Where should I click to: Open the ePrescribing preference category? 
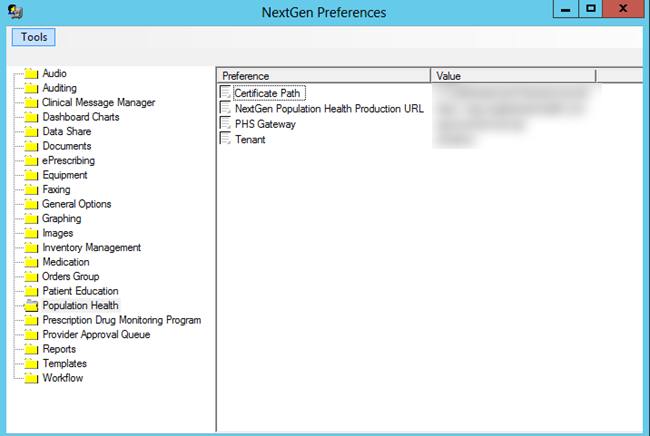coord(68,160)
